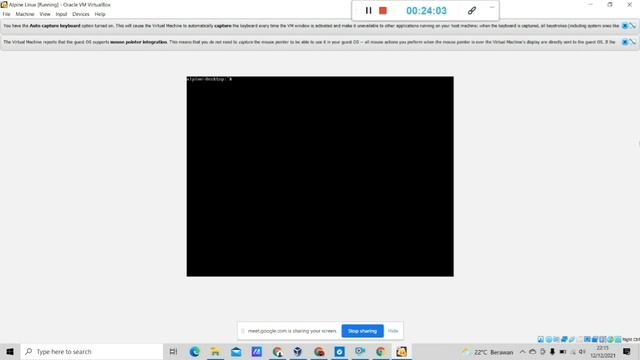
Task: Hide the screen sharing bar
Action: [393, 331]
